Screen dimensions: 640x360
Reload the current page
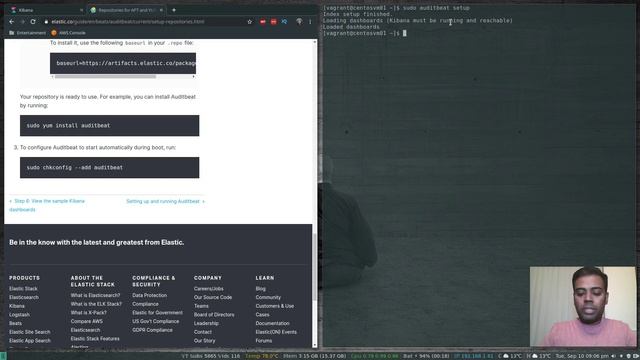coord(33,22)
